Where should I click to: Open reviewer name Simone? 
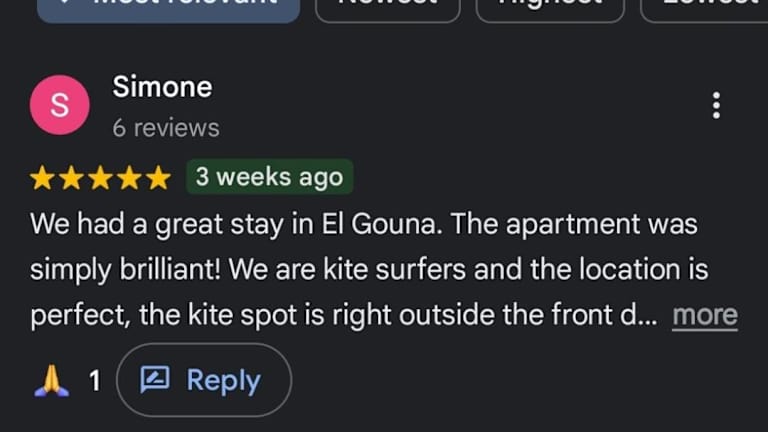point(162,87)
